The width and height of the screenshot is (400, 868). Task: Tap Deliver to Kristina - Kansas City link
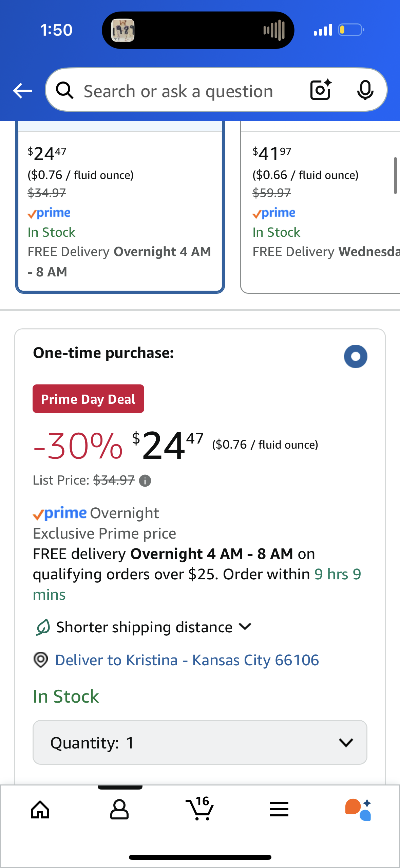coord(187,660)
